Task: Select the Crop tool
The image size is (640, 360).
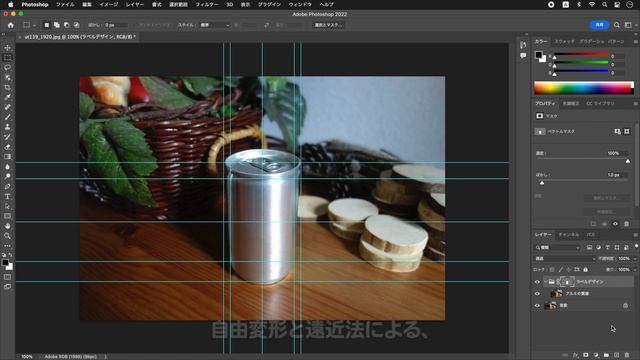Action: click(7, 87)
